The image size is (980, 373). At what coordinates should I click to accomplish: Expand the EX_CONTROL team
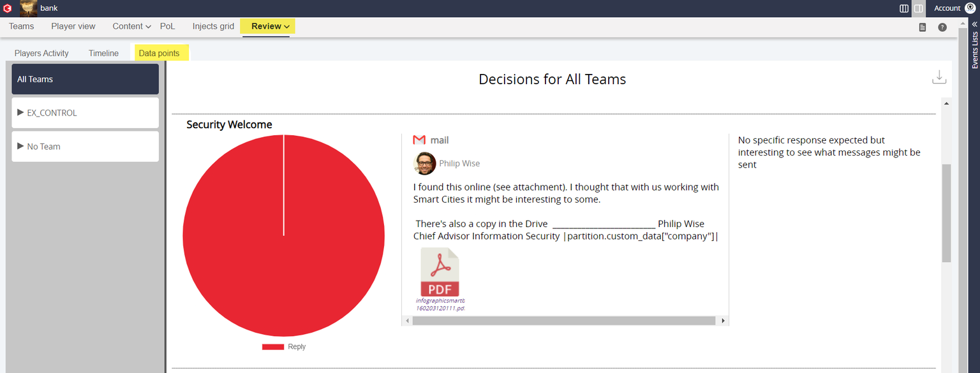click(21, 113)
